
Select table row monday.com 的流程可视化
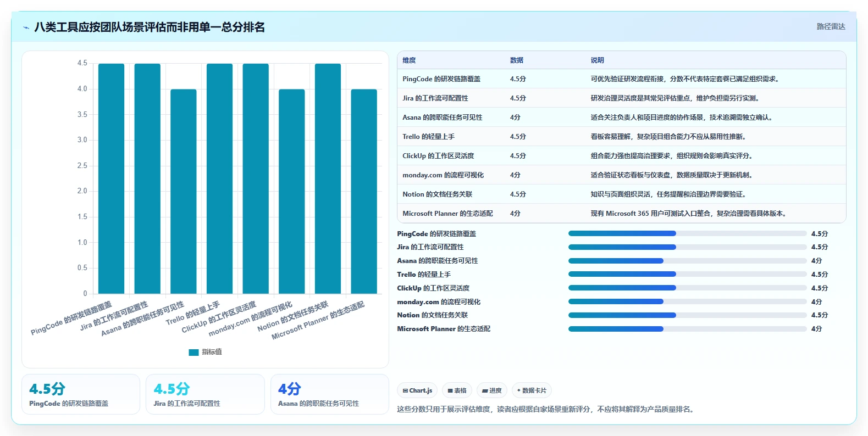[621, 175]
